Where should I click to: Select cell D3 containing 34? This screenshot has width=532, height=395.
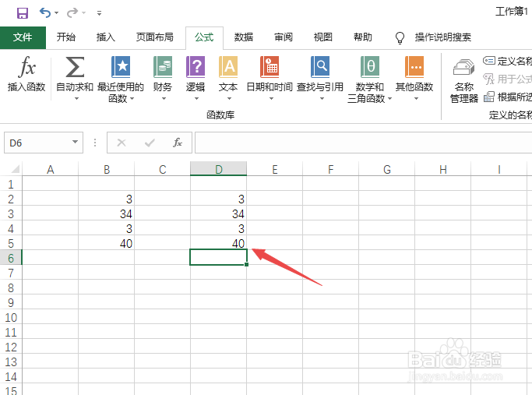(x=219, y=213)
